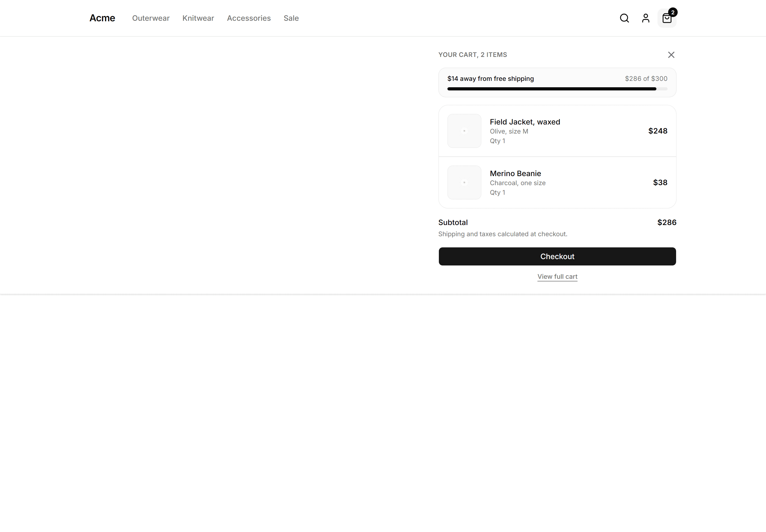Click the Subtotal label
766x532 pixels.
[453, 222]
